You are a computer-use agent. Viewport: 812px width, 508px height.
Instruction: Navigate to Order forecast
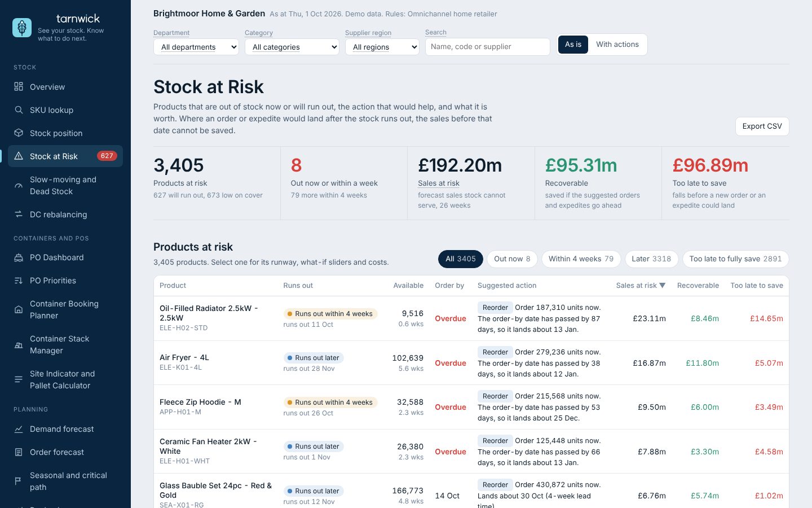click(65, 452)
